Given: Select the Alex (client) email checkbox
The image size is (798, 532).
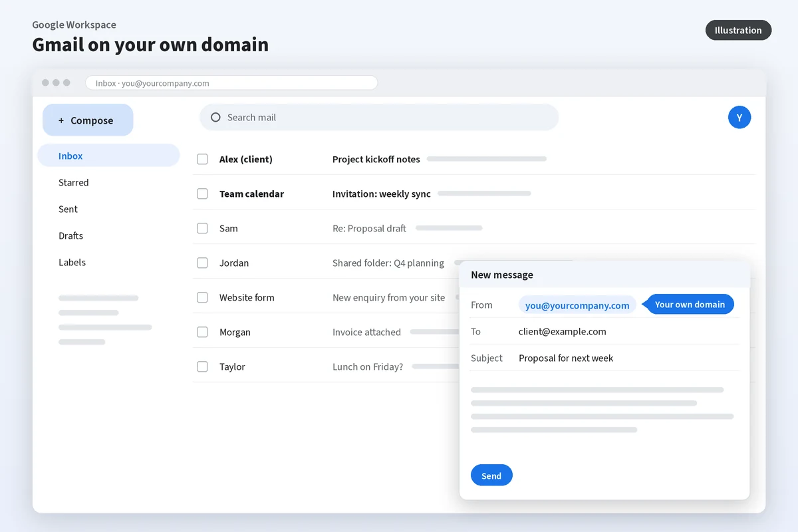Looking at the screenshot, I should click(202, 159).
